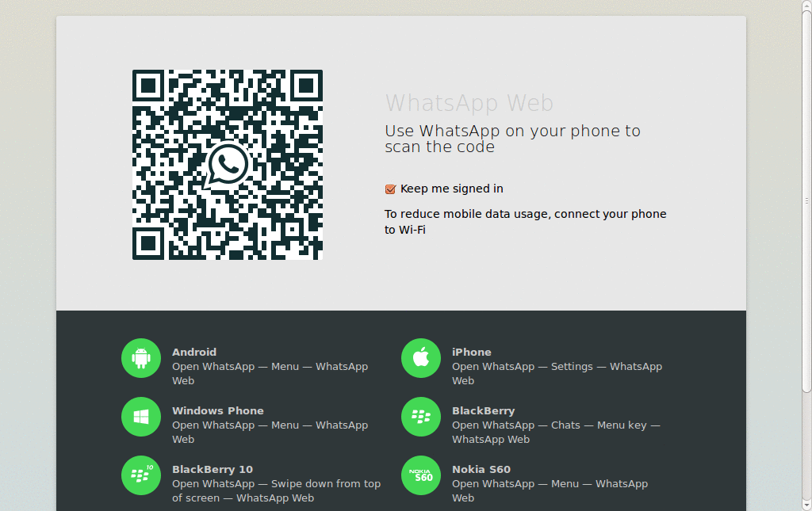Click the Android platform icon
This screenshot has width=812, height=511.
tap(141, 358)
